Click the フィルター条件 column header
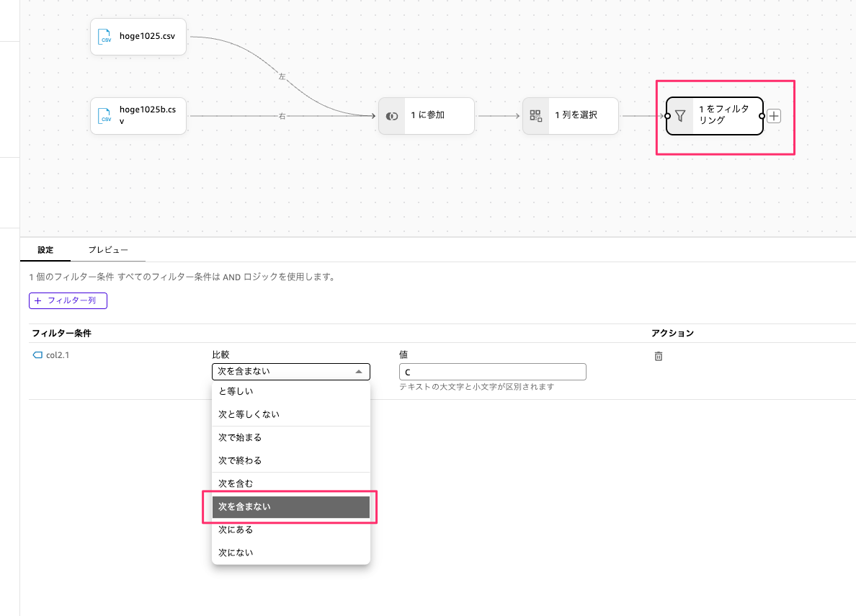 (62, 333)
